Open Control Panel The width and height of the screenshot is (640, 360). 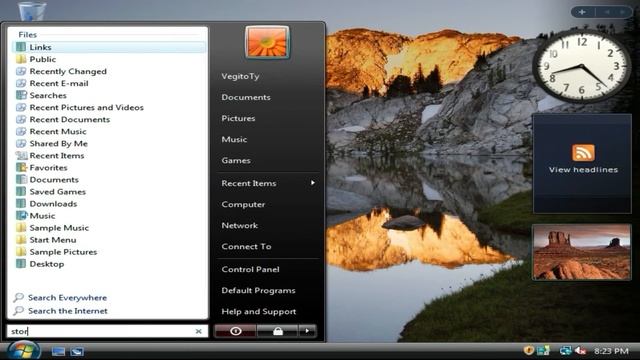click(251, 269)
